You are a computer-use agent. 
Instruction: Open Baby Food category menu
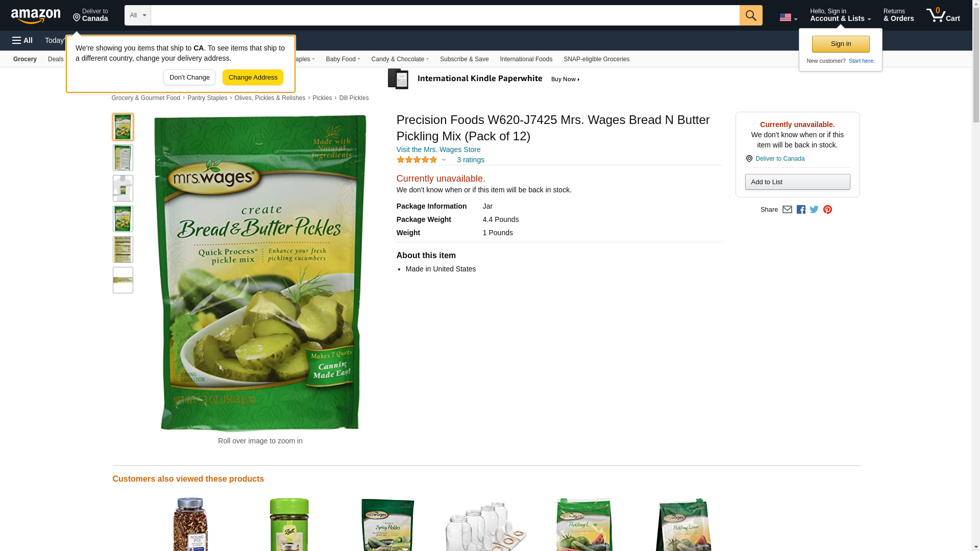(x=343, y=59)
